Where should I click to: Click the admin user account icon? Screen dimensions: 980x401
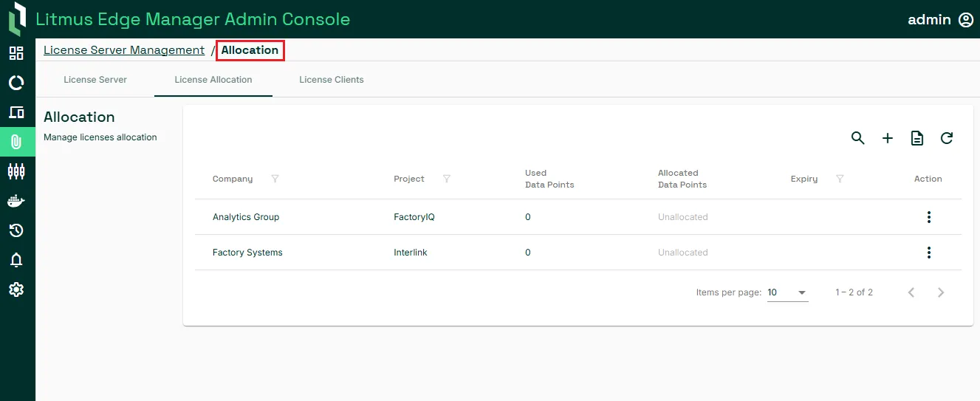(966, 20)
